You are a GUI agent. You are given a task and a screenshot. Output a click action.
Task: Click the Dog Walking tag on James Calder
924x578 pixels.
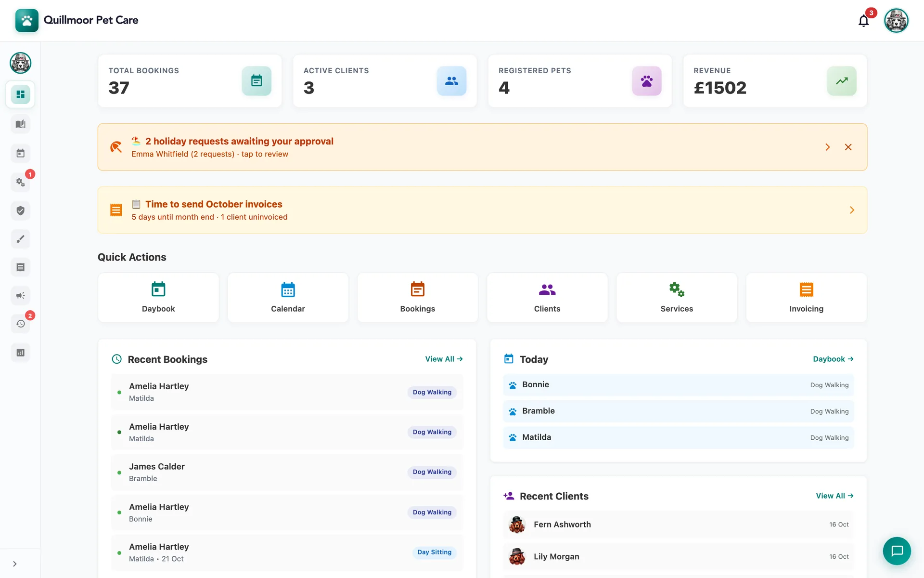click(x=432, y=473)
